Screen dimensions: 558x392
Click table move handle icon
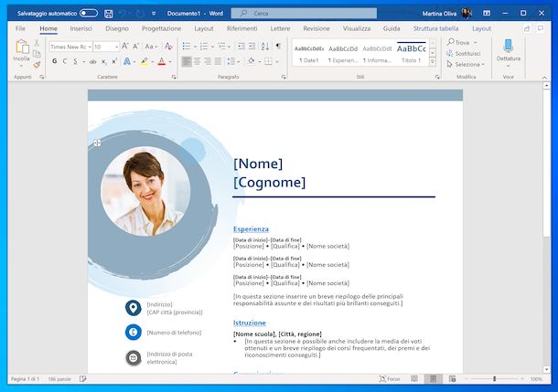tap(97, 143)
